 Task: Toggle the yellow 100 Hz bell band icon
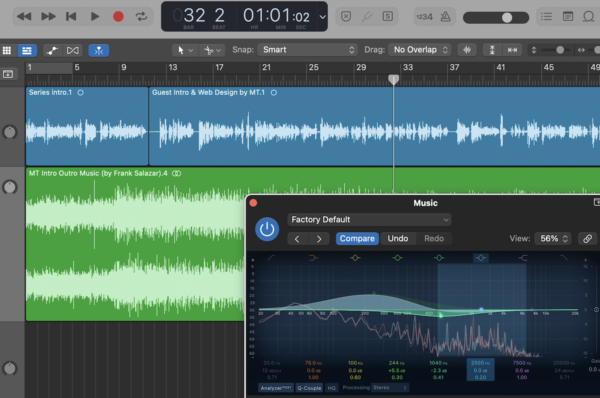355,258
